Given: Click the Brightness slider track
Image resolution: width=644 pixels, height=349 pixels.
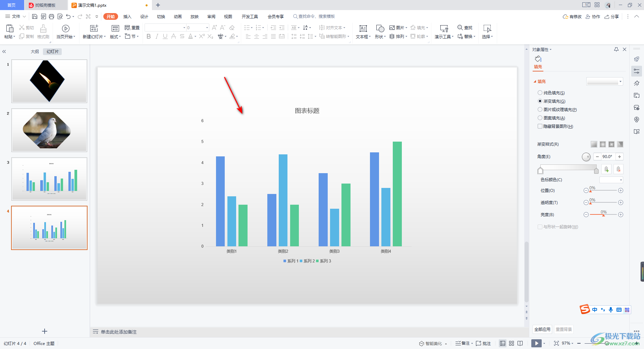Looking at the screenshot, I should point(603,214).
